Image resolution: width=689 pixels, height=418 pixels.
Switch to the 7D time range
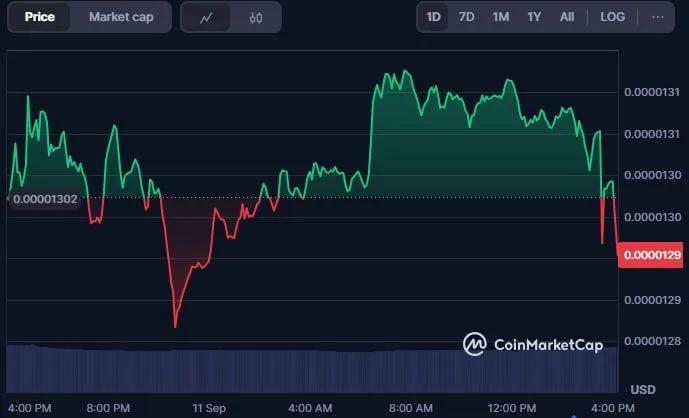(x=466, y=17)
